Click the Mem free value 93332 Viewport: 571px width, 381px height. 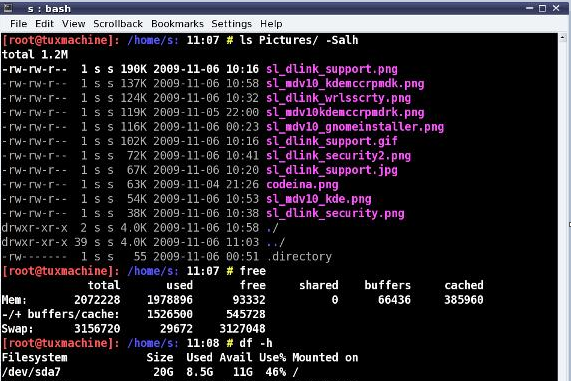click(x=249, y=300)
